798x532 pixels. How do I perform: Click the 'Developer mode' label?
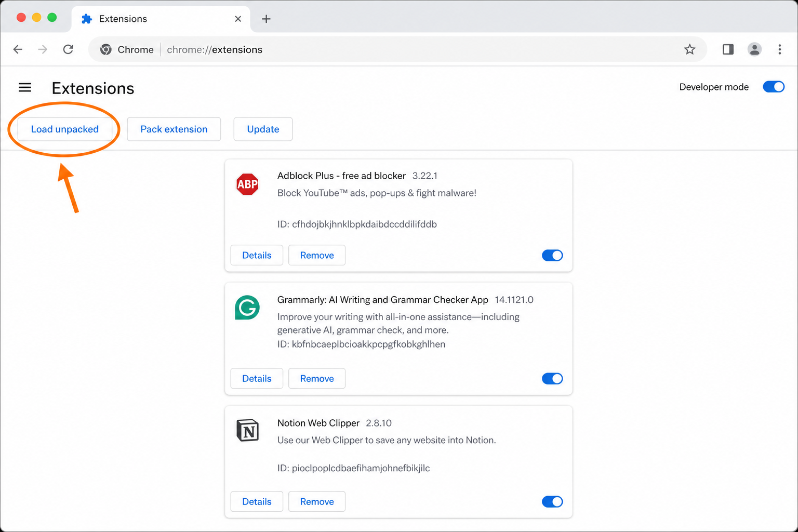pyautogui.click(x=714, y=87)
